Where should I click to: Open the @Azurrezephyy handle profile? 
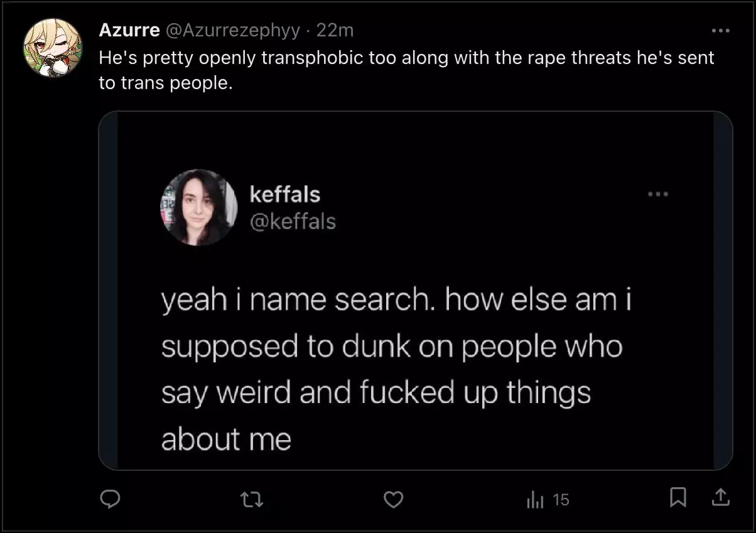232,30
